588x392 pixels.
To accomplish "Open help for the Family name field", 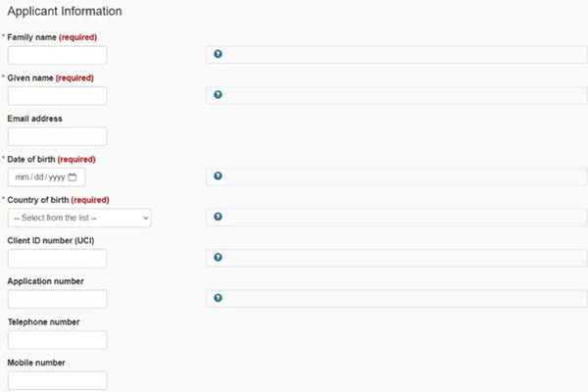I will click(218, 55).
